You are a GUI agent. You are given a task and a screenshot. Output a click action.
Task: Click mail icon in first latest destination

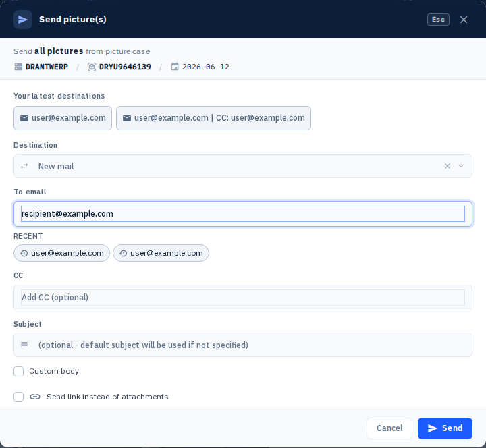point(24,118)
